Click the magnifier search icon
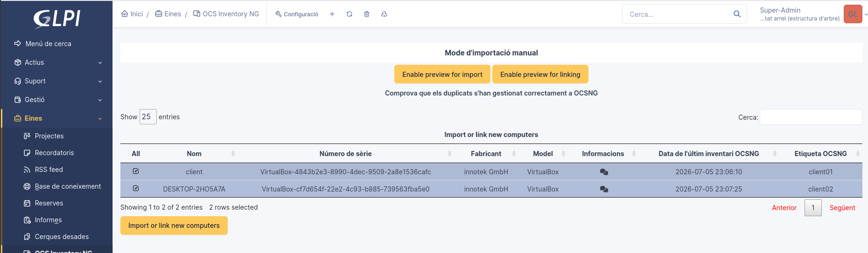 coord(737,14)
